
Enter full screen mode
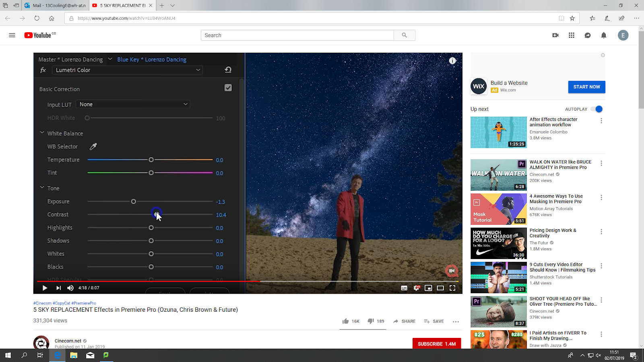452,288
